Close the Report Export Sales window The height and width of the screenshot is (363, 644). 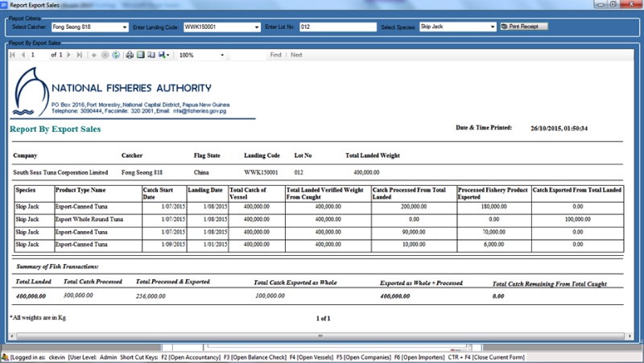632,4
